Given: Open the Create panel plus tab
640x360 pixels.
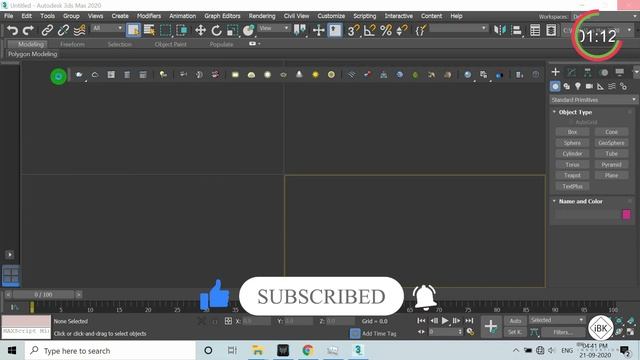Looking at the screenshot, I should tap(555, 72).
